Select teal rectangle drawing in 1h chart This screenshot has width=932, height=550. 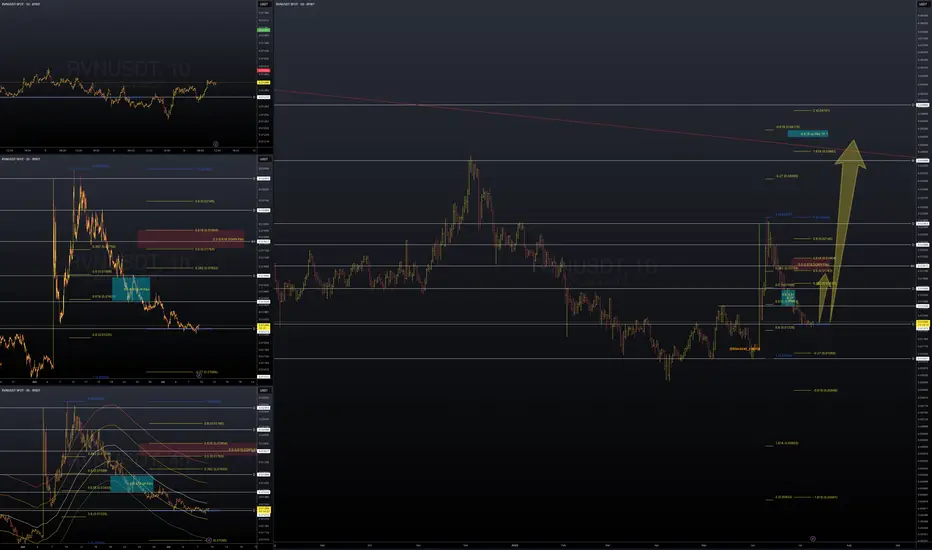[x=131, y=289]
